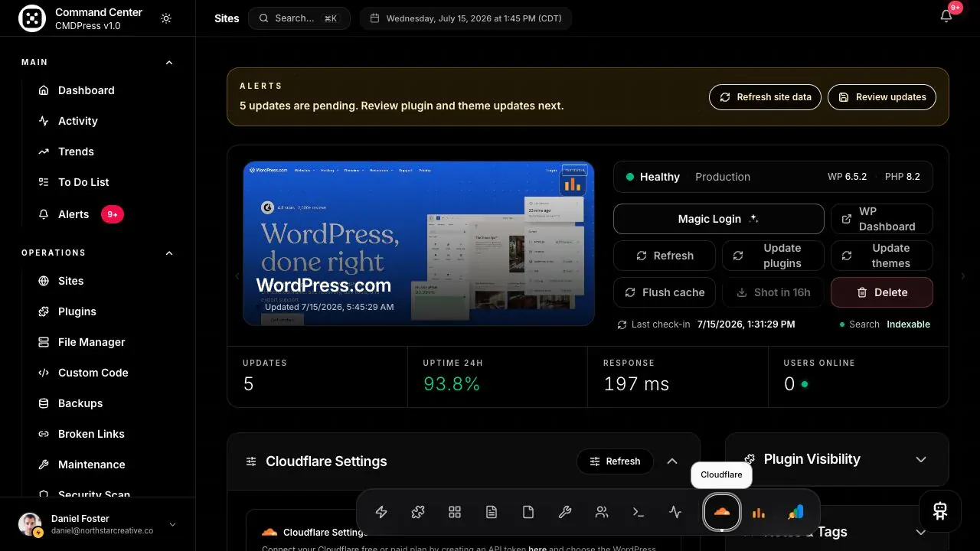Click the Cloudflare cloud dock icon
Image resolution: width=980 pixels, height=551 pixels.
click(x=722, y=513)
